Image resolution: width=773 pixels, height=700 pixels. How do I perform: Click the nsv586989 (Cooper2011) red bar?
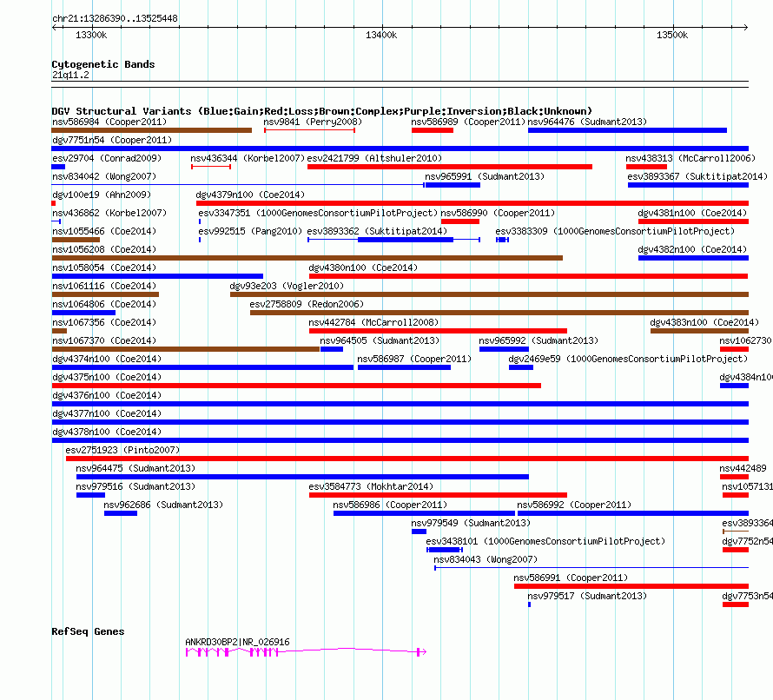(433, 130)
